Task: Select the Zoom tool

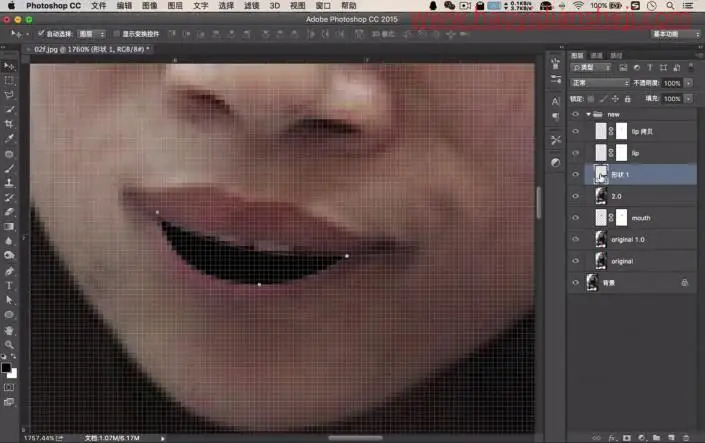Action: click(9, 345)
